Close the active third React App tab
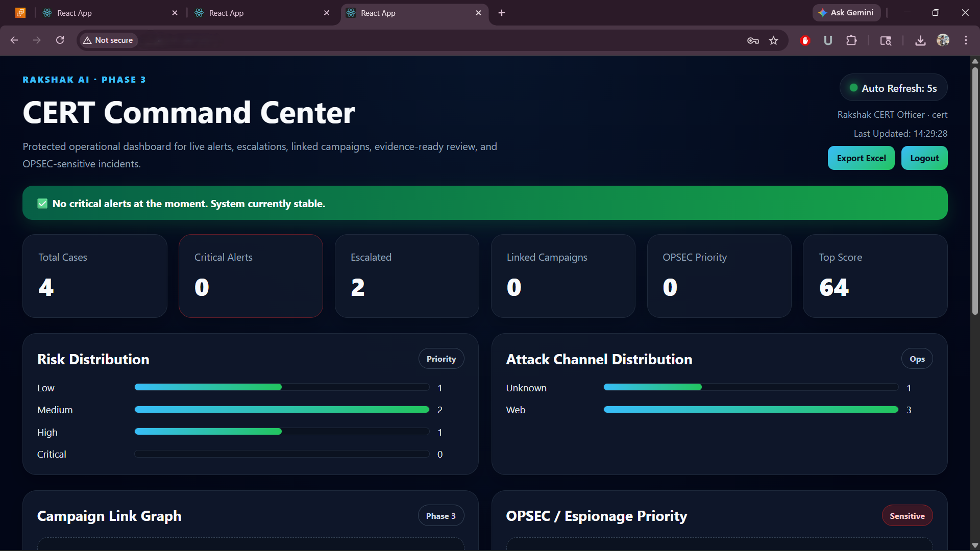Image resolution: width=980 pixels, height=551 pixels. 478,13
